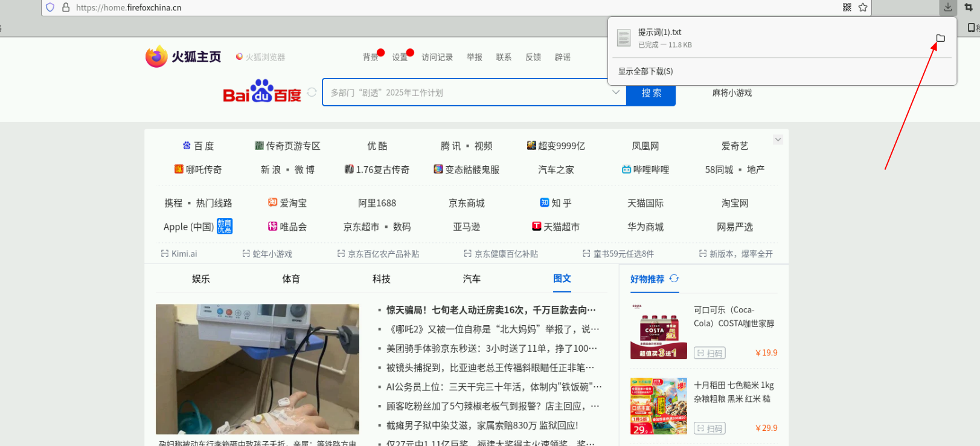Click the paw icon next to 百度

(x=187, y=145)
